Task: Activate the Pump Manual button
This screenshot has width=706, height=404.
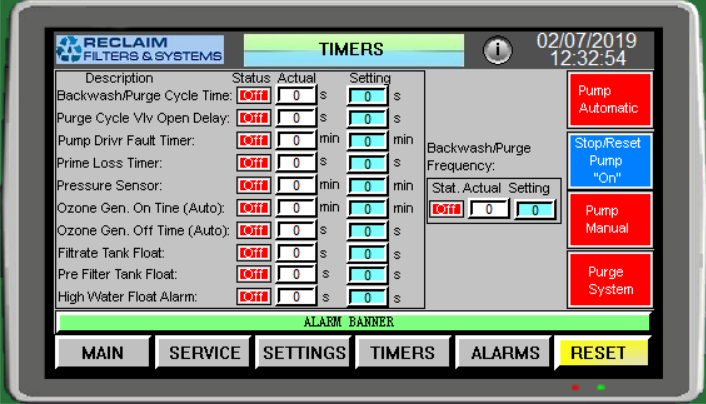Action: tap(610, 220)
